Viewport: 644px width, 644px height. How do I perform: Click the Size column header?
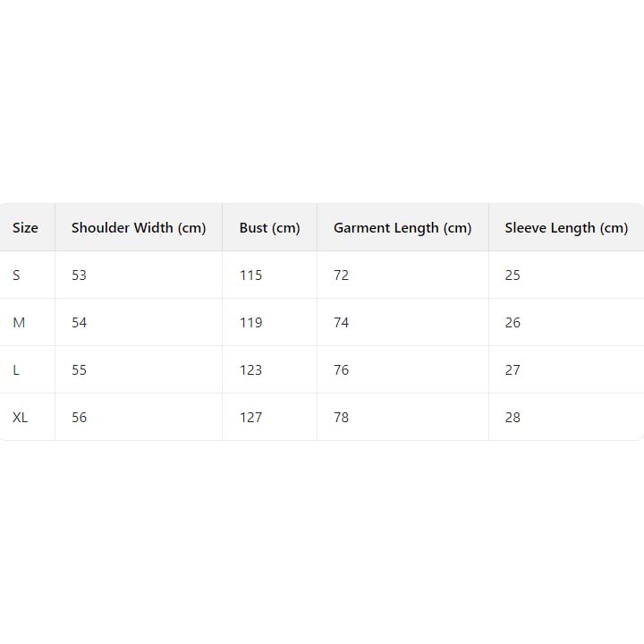[x=25, y=227]
